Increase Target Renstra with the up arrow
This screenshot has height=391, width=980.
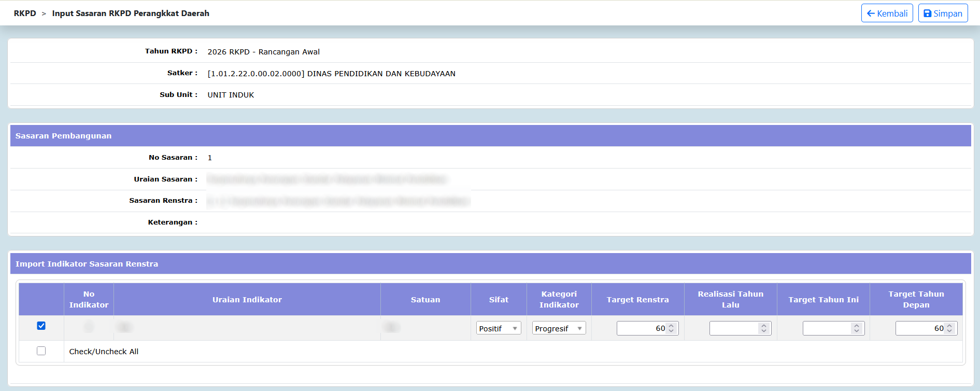(x=671, y=326)
